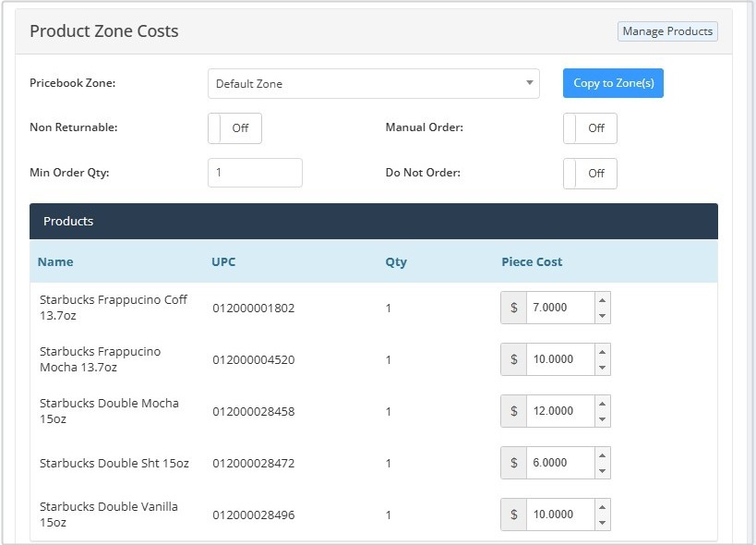Click dollar sign beside 7.0000 cost
The height and width of the screenshot is (545, 756).
coord(514,308)
